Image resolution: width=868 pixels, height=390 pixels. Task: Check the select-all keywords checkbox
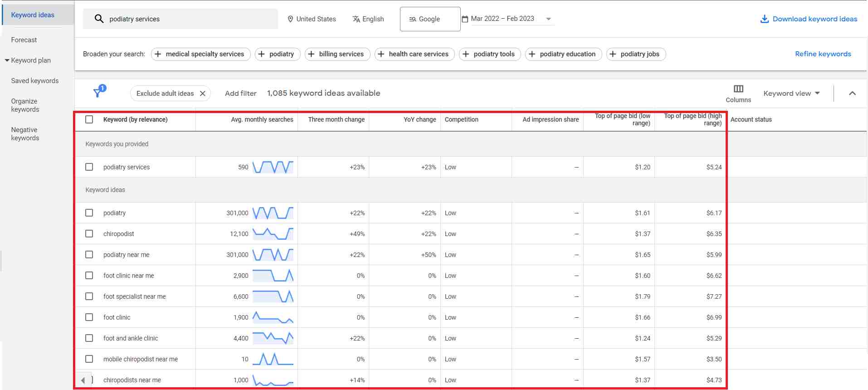pos(89,119)
